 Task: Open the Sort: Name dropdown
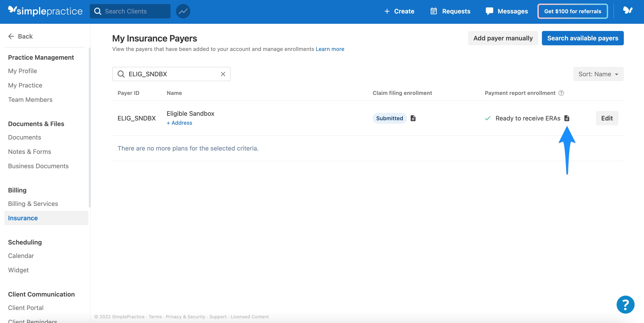[598, 74]
